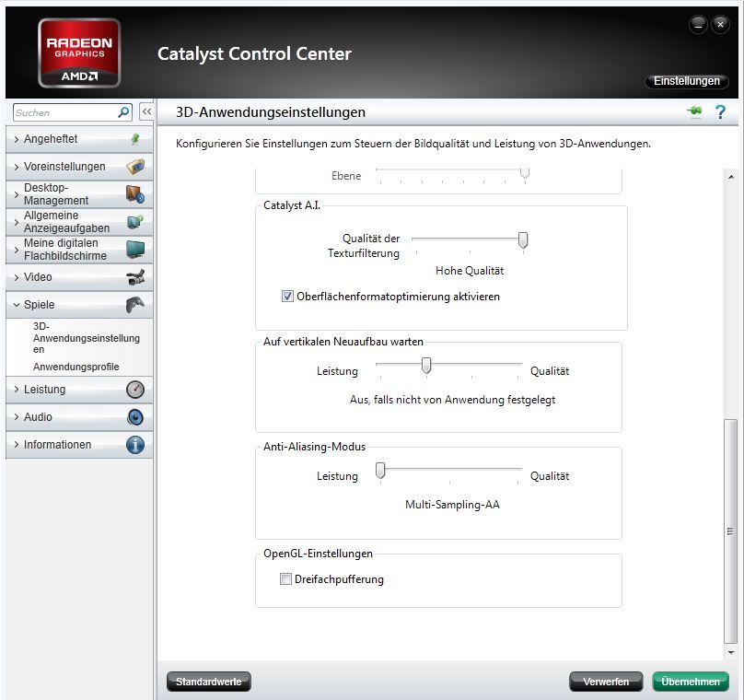Click the Video camera icon
Viewport: 744px width, 700px height.
(135, 277)
